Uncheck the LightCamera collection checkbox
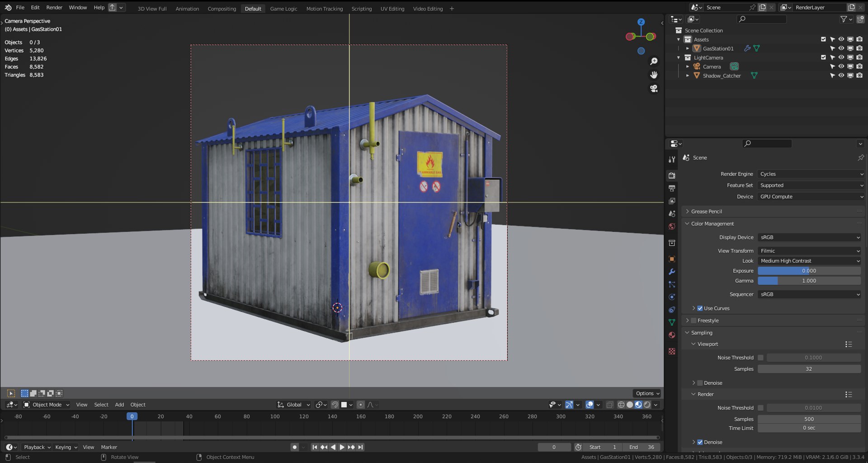Screen dimensions: 868x463 pyautogui.click(x=823, y=57)
